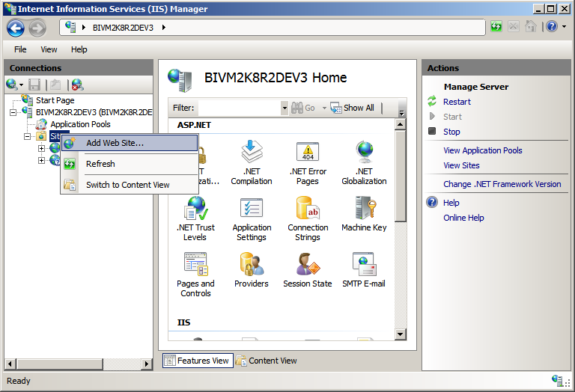Open the Session State icon
The image size is (575, 392).
(308, 269)
